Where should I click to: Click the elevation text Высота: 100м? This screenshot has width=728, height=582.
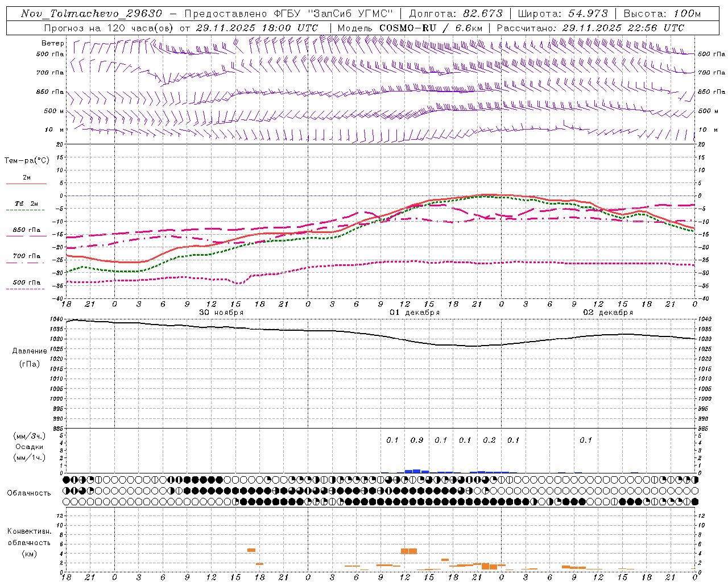pyautogui.click(x=662, y=13)
